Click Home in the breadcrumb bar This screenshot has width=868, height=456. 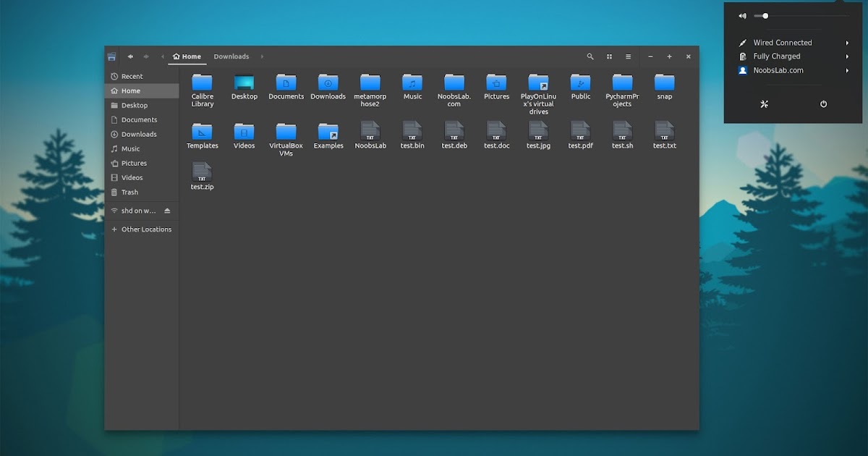point(187,56)
